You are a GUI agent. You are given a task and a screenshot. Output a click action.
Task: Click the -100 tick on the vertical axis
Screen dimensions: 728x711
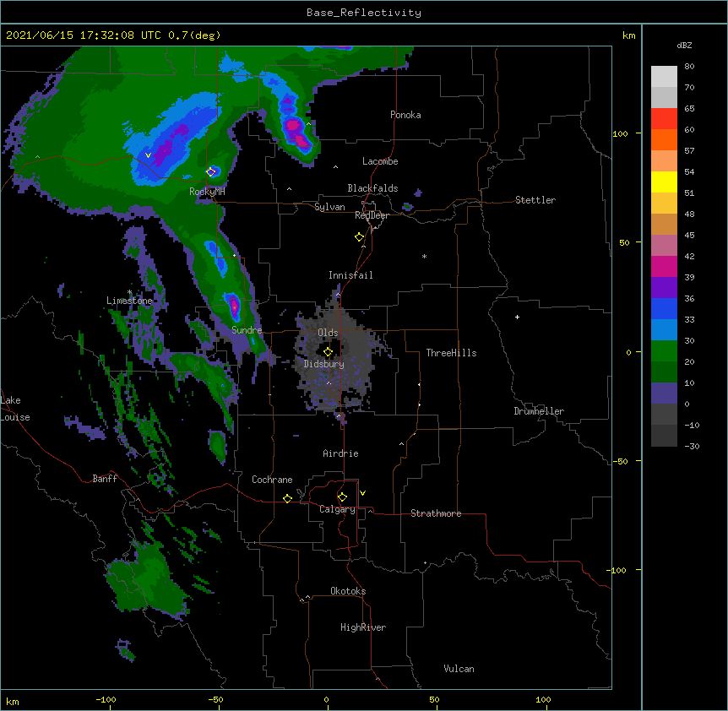[x=617, y=570]
